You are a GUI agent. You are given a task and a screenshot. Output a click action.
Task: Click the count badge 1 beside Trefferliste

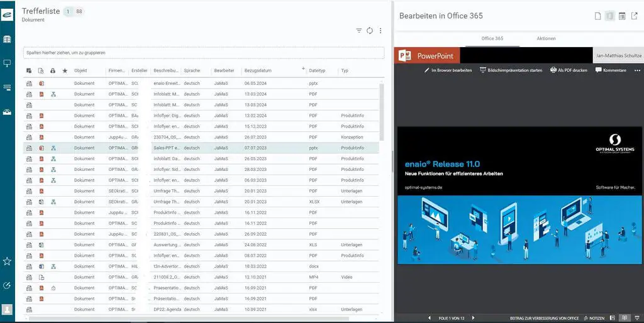tap(68, 11)
